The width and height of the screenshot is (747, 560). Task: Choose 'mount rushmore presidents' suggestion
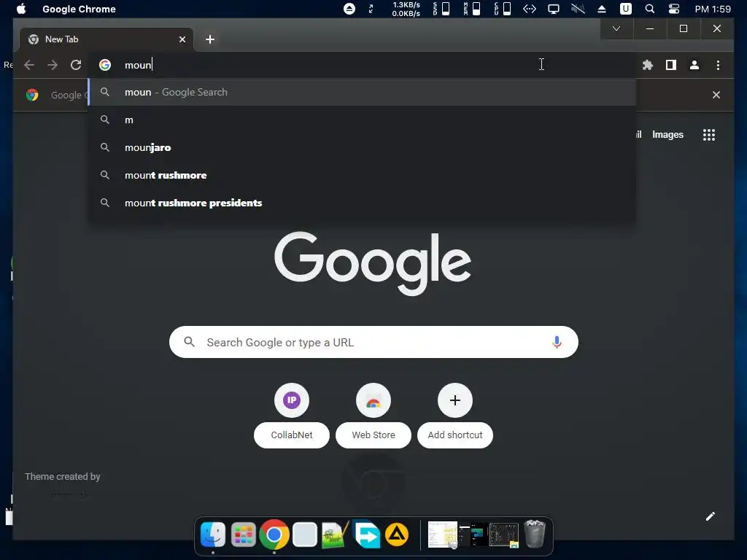tap(362, 203)
